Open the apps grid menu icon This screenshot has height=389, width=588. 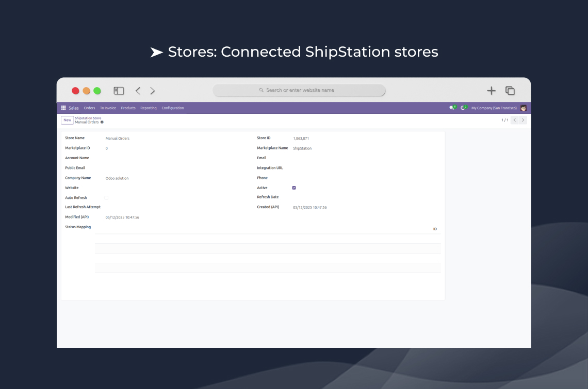pyautogui.click(x=63, y=108)
